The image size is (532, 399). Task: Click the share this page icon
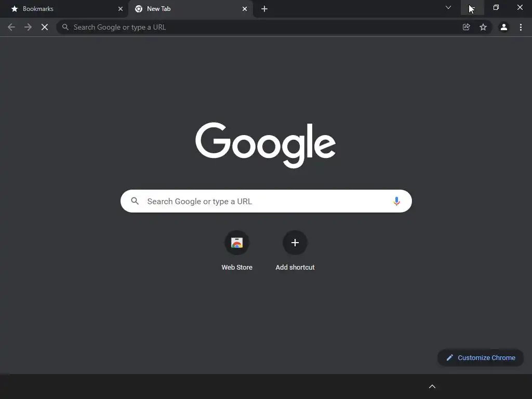coord(467,27)
